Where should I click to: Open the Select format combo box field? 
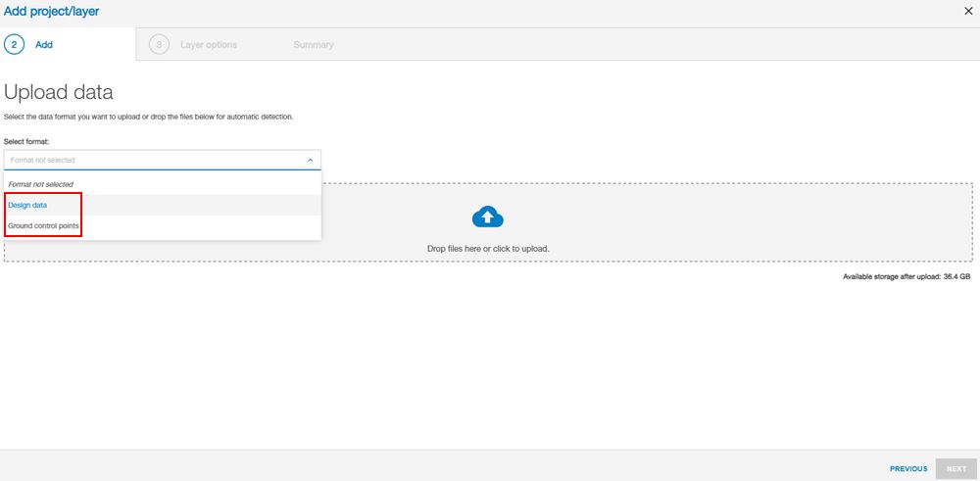157,160
